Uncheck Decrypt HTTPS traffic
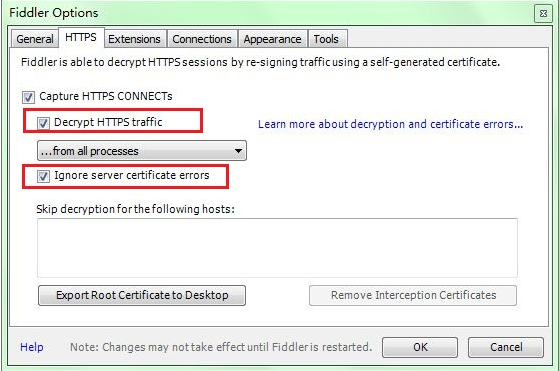Image resolution: width=559 pixels, height=371 pixels. (43, 123)
